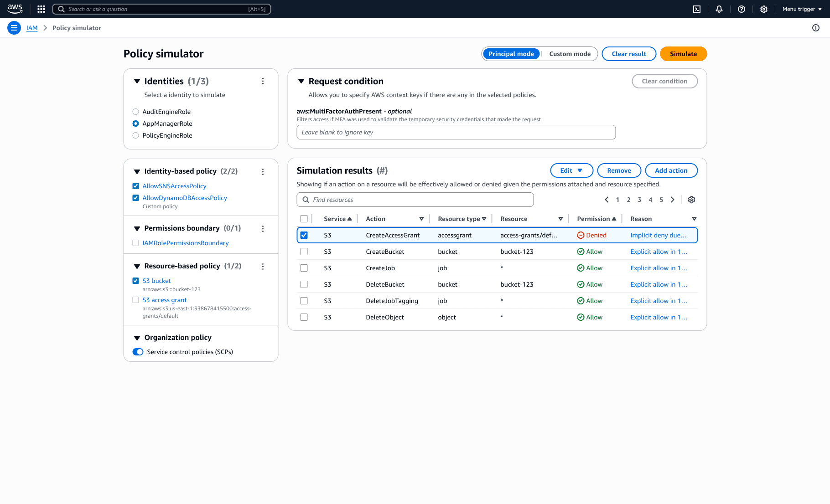830x504 pixels.
Task: Select all rows with header checkbox
Action: tap(304, 219)
